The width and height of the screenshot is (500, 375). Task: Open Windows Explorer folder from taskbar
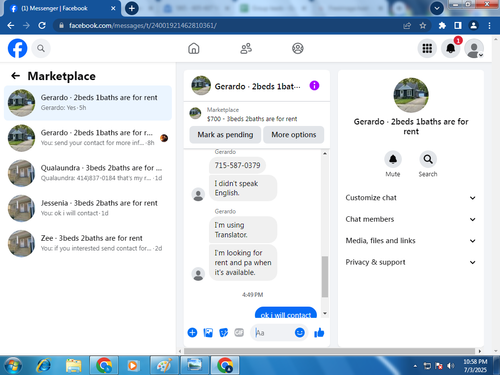(74, 366)
